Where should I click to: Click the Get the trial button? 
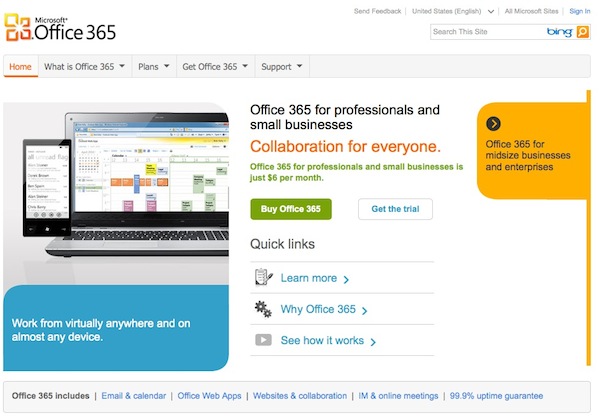click(x=395, y=209)
